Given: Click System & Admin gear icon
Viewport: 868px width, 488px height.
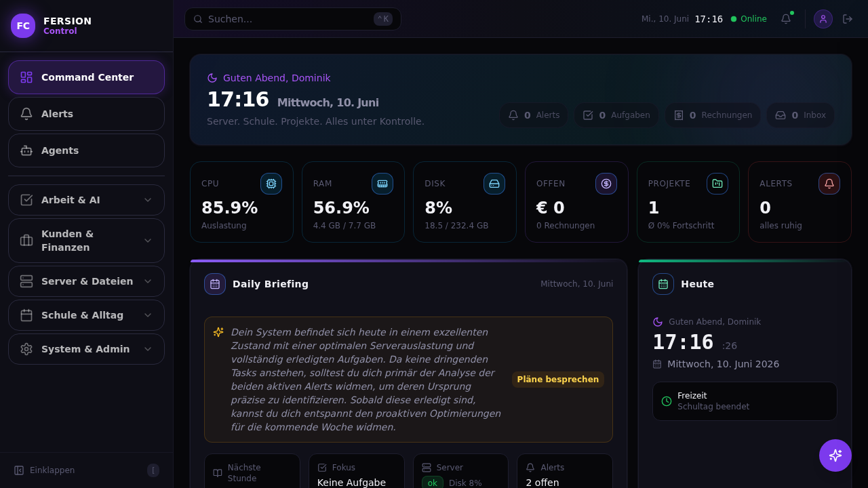Looking at the screenshot, I should coord(26,349).
